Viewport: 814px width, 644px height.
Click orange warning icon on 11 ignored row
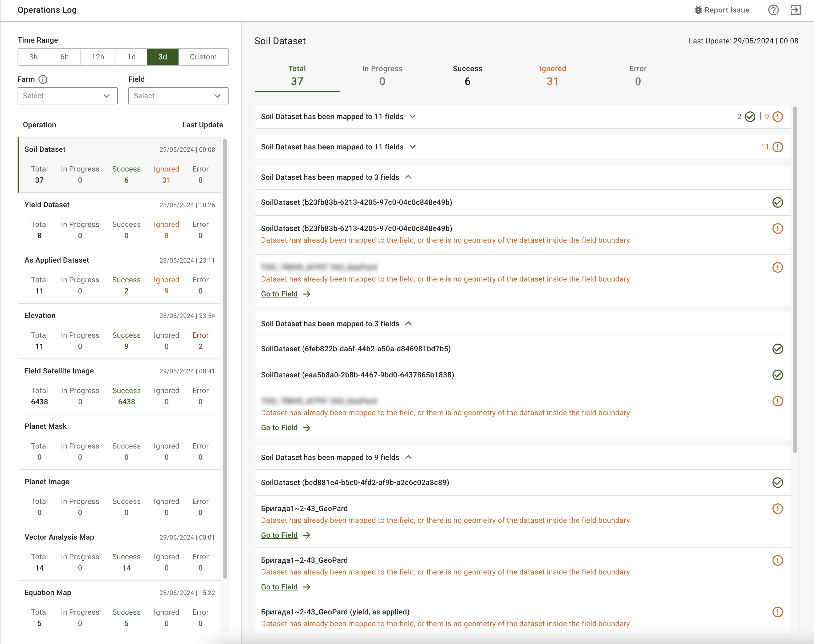coord(778,147)
